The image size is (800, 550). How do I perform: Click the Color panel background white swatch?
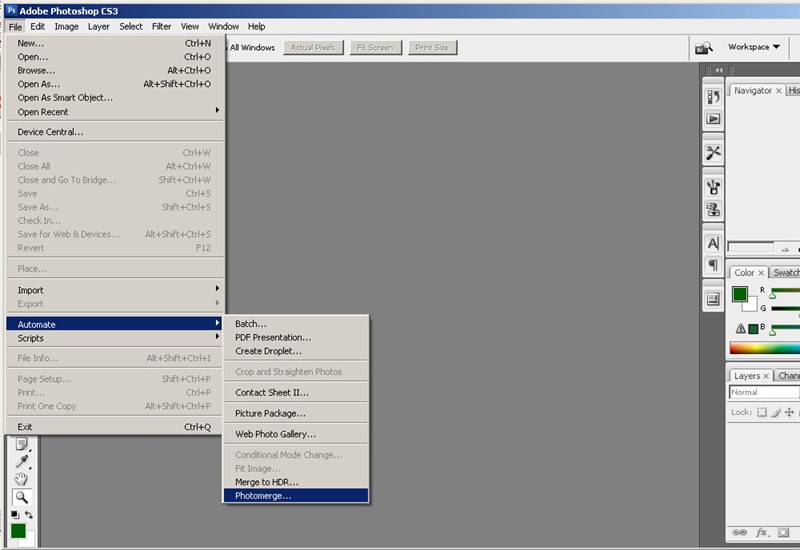[750, 305]
